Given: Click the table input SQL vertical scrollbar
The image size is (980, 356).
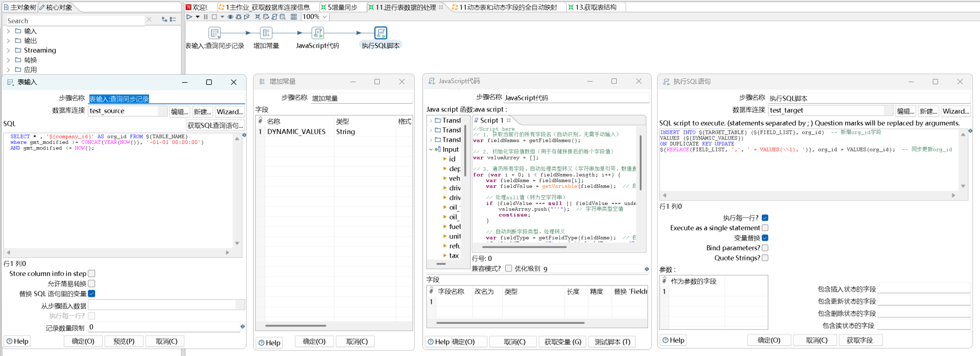Looking at the screenshot, I should (237, 191).
